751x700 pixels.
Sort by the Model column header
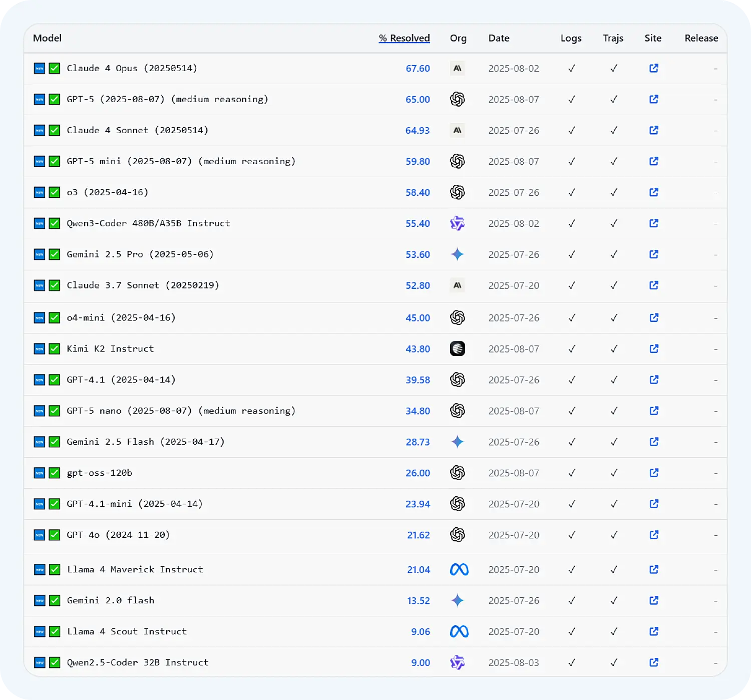[47, 38]
